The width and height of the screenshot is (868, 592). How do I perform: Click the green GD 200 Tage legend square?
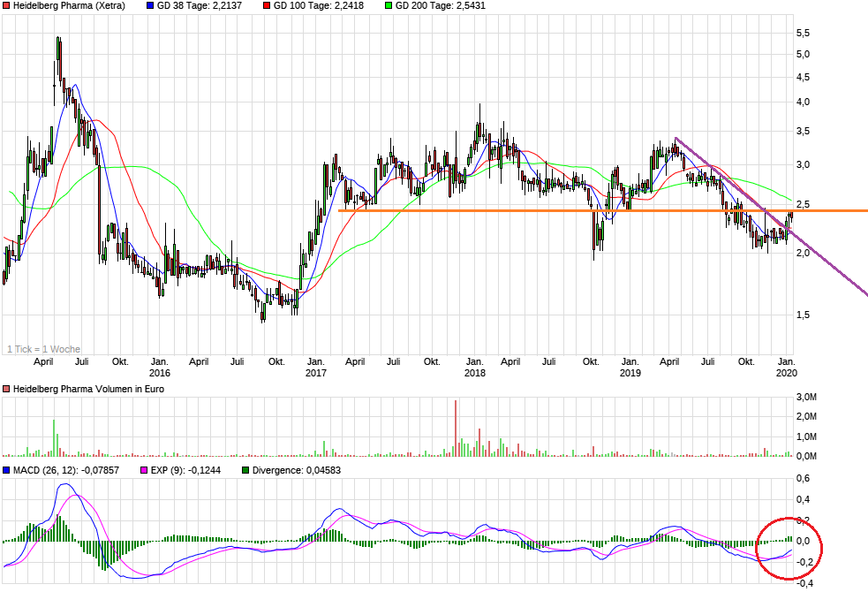point(389,5)
